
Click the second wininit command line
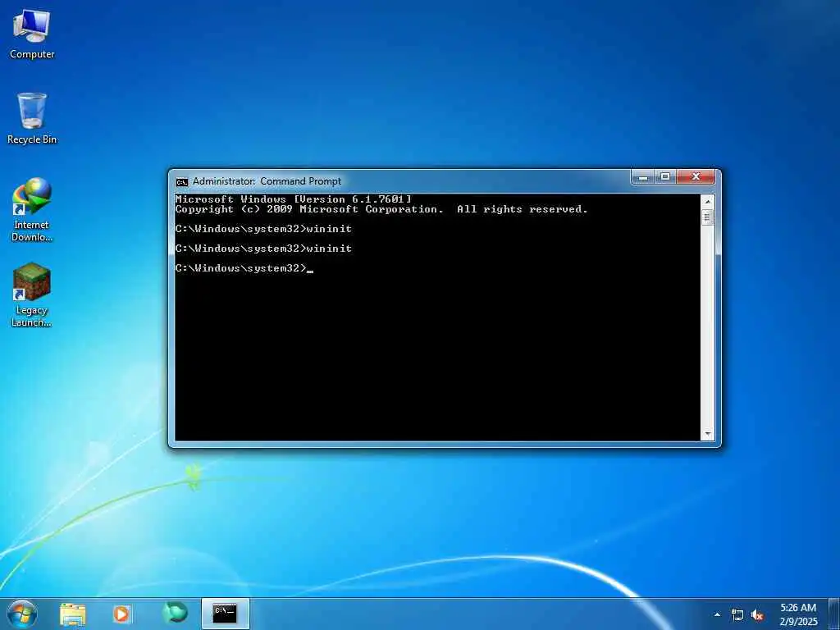(263, 249)
